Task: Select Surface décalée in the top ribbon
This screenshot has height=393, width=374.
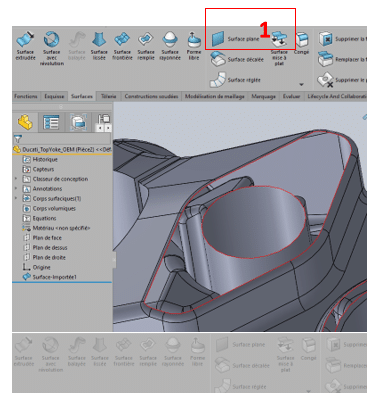Action: point(237,59)
